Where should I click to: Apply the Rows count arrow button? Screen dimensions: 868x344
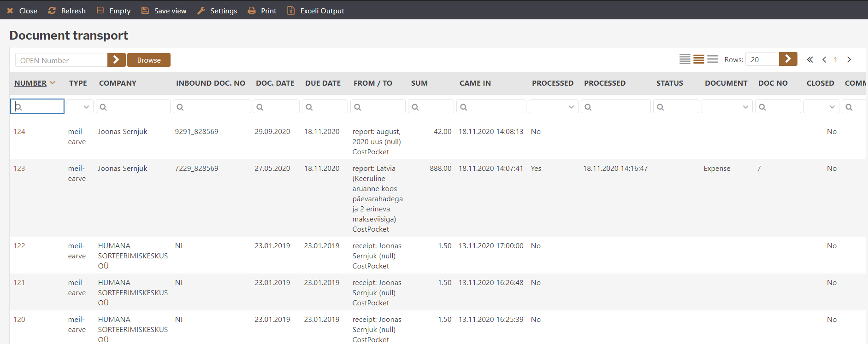coord(788,59)
